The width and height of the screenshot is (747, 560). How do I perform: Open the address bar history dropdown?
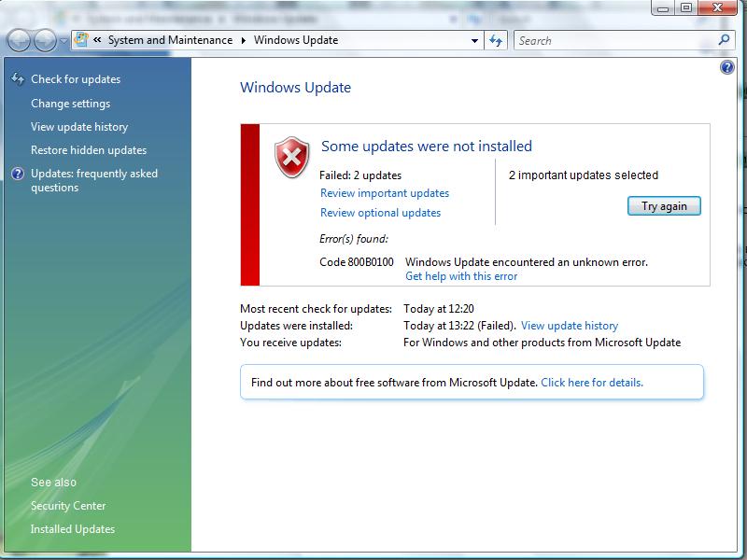coord(474,41)
